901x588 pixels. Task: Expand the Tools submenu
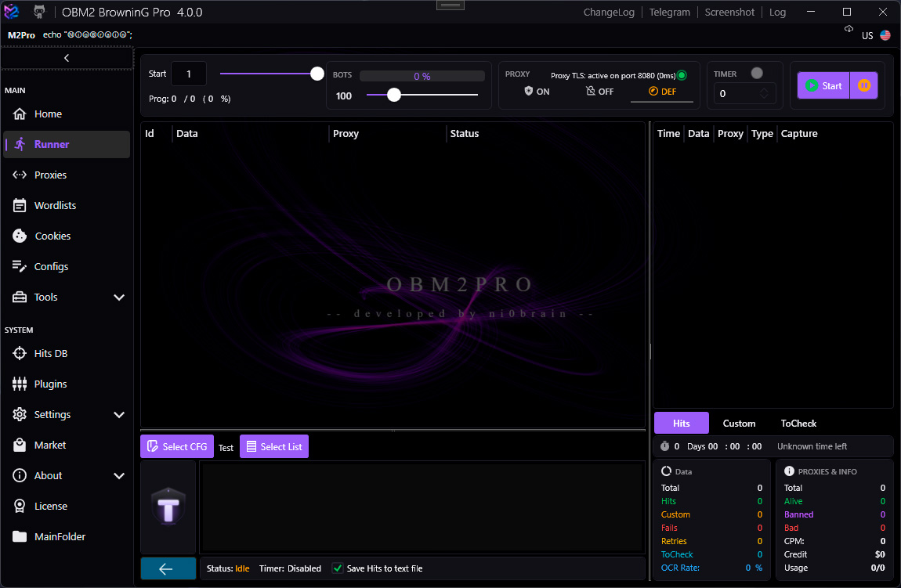pos(119,297)
